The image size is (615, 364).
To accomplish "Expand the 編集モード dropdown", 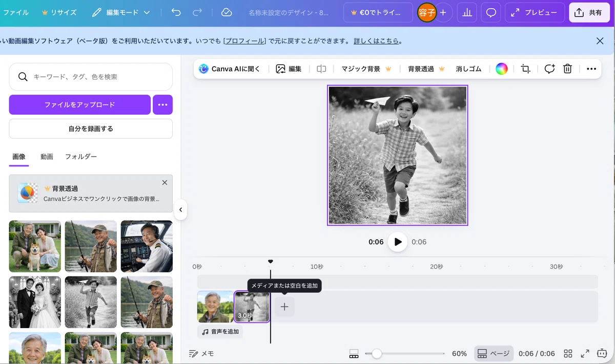I will click(121, 12).
